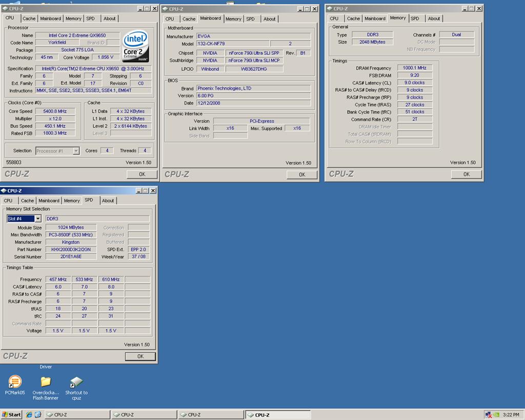Image resolution: width=525 pixels, height=420 pixels.
Task: Open CPU tab in the Mainboard window
Action: coord(170,19)
